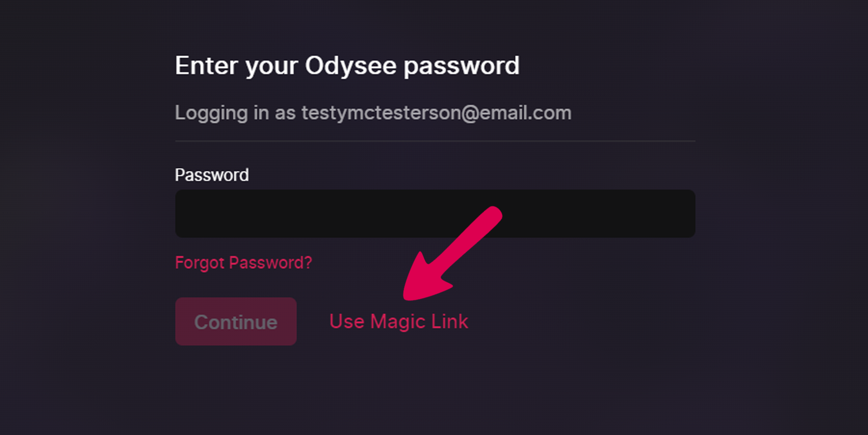Viewport: 868px width, 435px height.
Task: Submit login with the Continue button
Action: coord(236,322)
